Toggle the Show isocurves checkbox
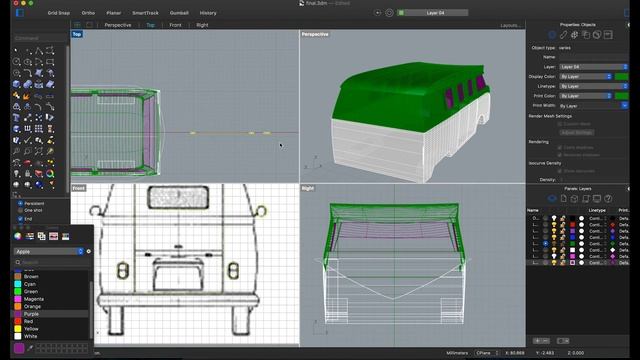The height and width of the screenshot is (360, 640). [x=560, y=171]
